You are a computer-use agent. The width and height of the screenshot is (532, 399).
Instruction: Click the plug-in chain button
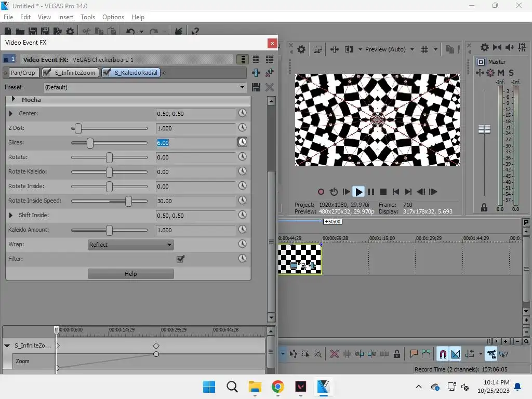click(x=256, y=73)
